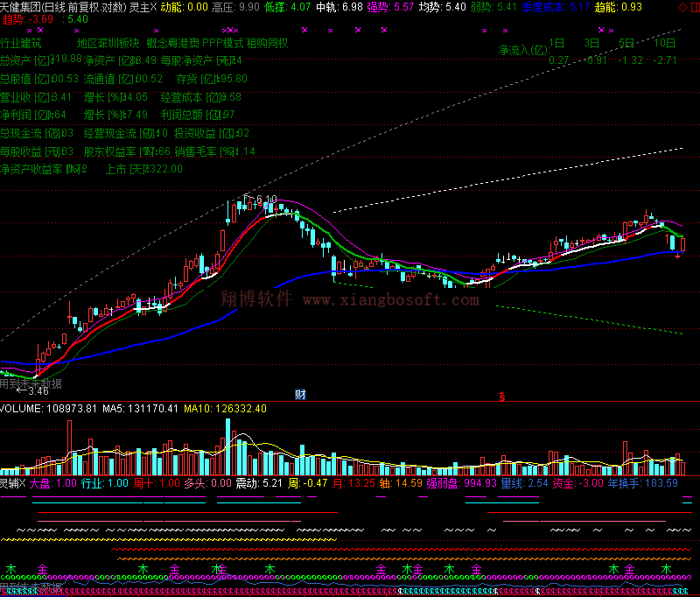
Task: Click the 增长 [%] 34.05 entry
Action: click(x=115, y=97)
